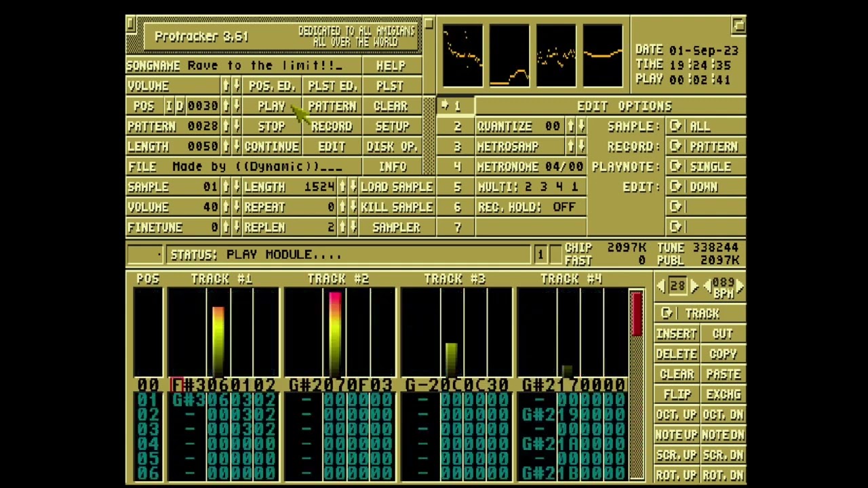Viewport: 868px width, 488px height.
Task: Click the SAMPLE 01 down arrow
Action: point(236,187)
